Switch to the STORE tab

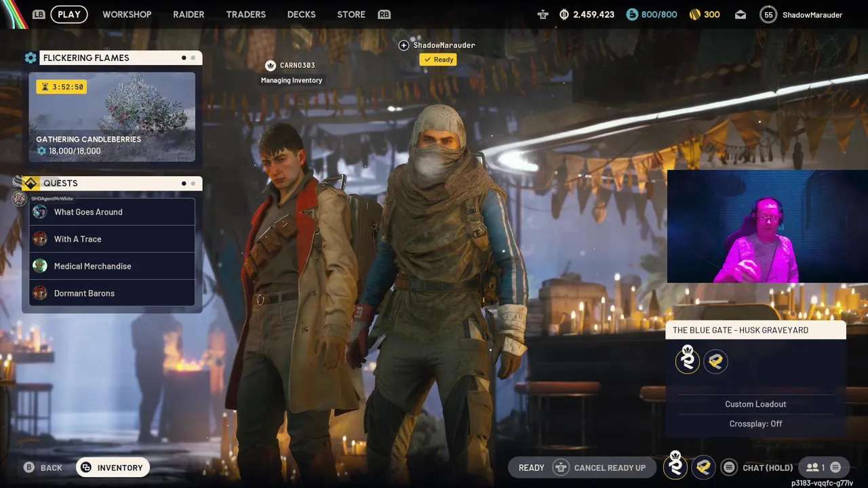(x=351, y=14)
